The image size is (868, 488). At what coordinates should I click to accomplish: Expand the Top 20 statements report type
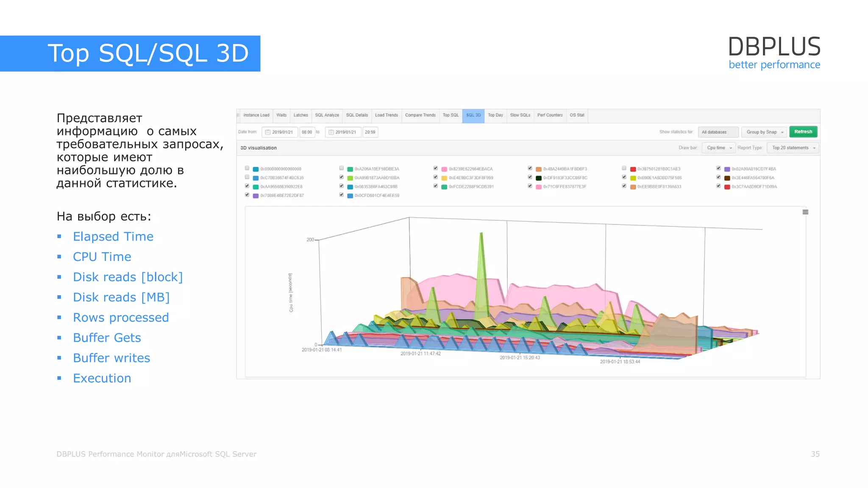793,148
